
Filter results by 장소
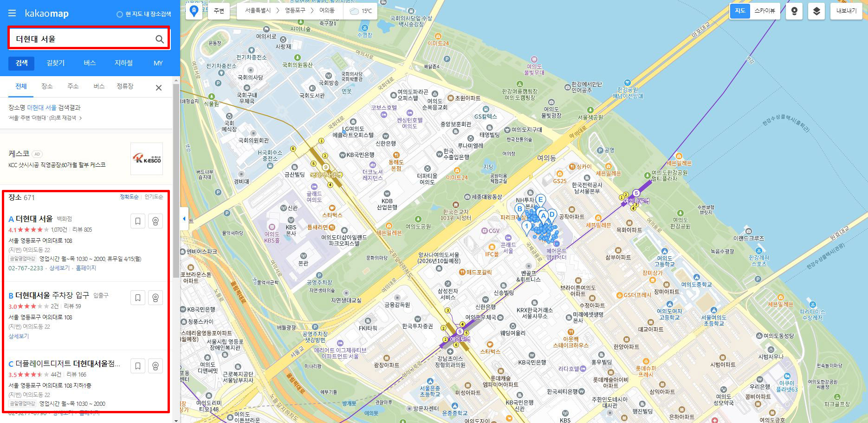click(47, 86)
